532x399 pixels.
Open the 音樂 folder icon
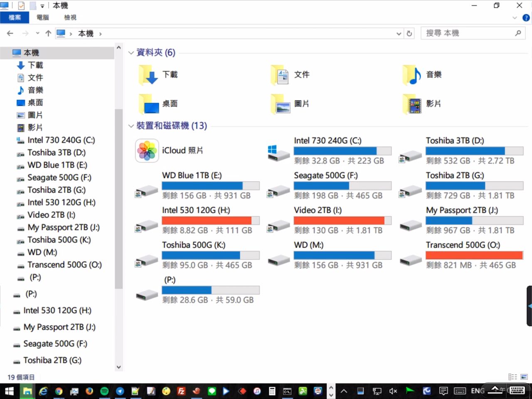click(x=412, y=75)
